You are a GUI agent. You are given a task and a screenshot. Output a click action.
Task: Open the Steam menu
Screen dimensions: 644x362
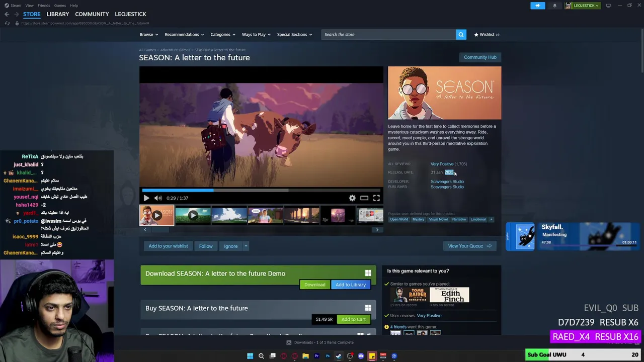13,6
